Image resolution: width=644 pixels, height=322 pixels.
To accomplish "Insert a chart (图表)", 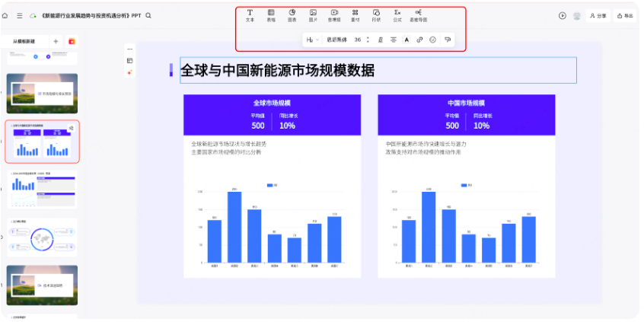I will [x=292, y=16].
